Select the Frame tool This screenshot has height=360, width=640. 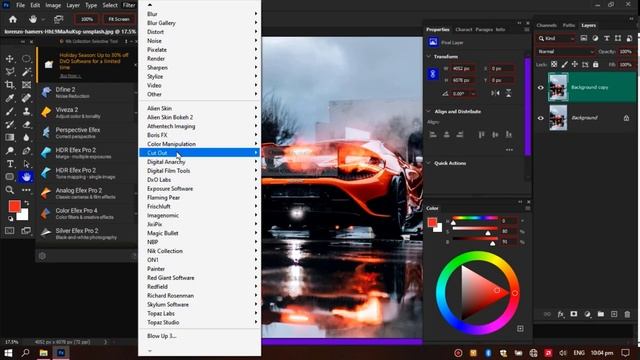point(26,85)
